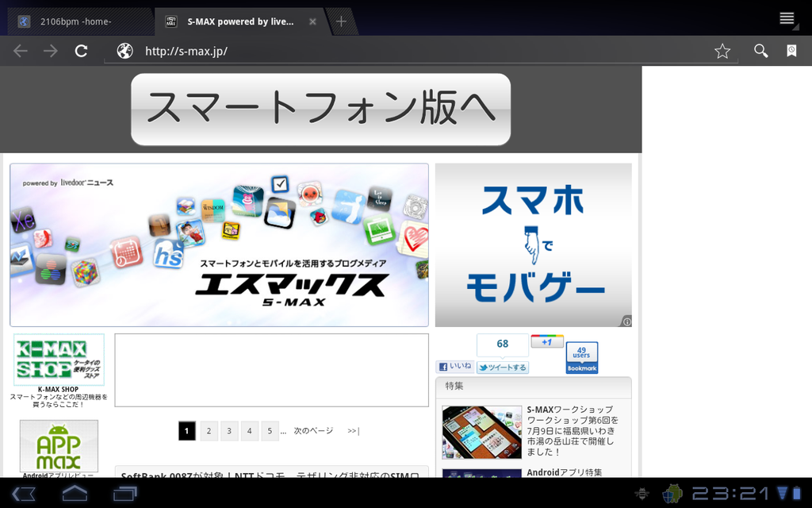Open the empty ad frame beside K-MAX SHOP
Screen dimensions: 812x508
271,370
